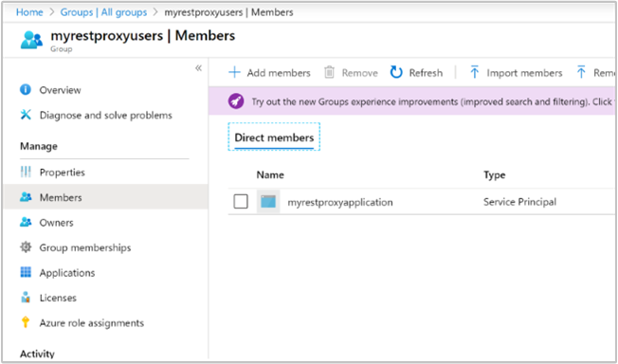Click the Import members upload arrow icon
The width and height of the screenshot is (618, 364).
(475, 73)
